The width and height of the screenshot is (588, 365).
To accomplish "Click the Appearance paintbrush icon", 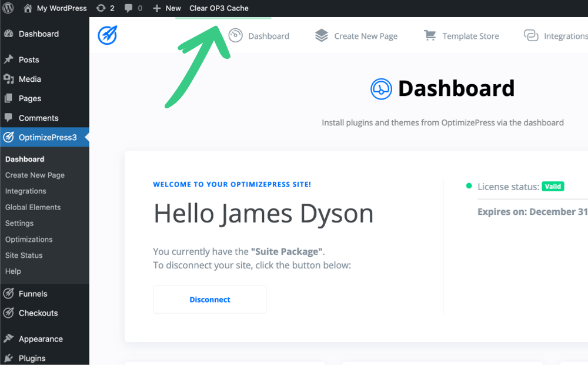I will tap(9, 339).
